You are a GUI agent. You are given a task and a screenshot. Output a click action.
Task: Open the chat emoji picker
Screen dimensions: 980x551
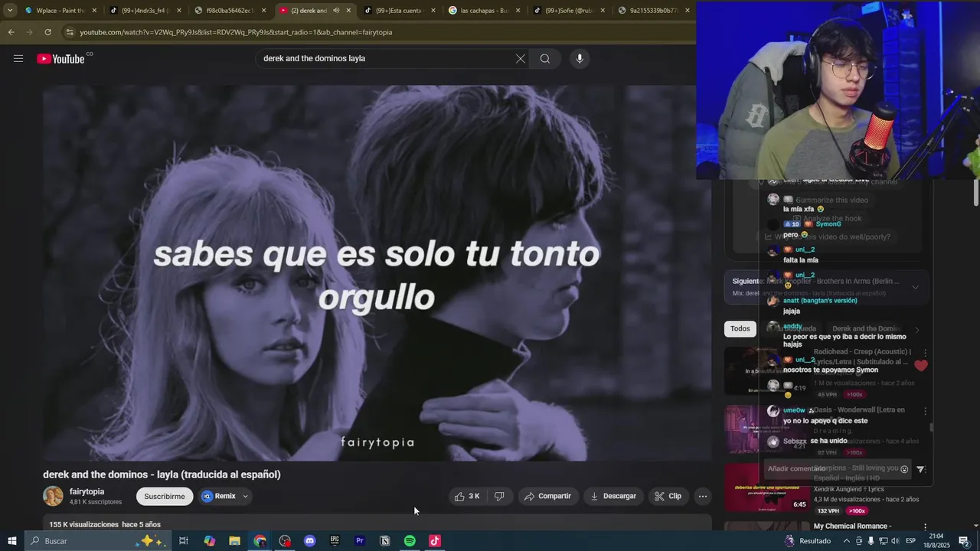coord(904,469)
